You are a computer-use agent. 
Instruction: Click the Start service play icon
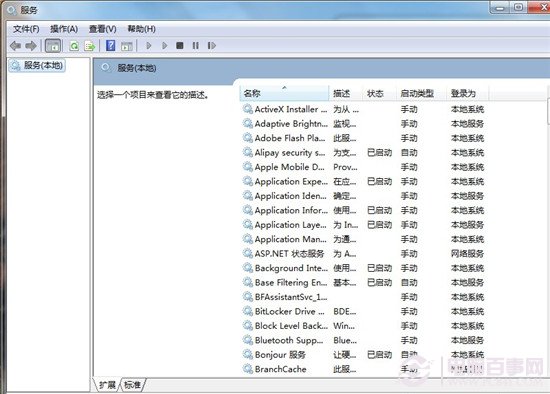click(149, 46)
